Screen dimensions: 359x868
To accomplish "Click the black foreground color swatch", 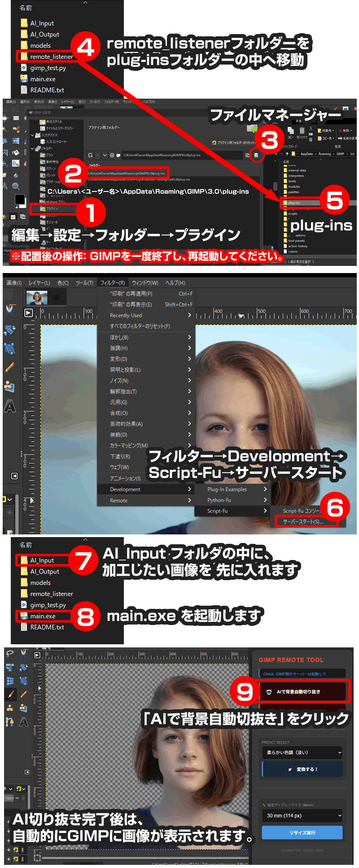I will (19, 199).
